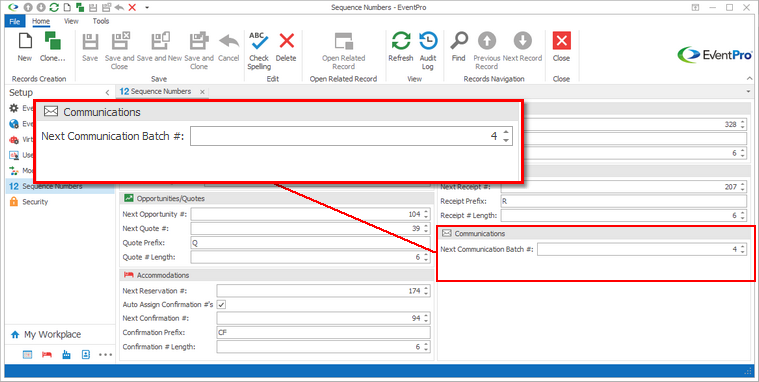The image size is (759, 382).
Task: Click Save and Close in ribbon
Action: pyautogui.click(x=120, y=51)
